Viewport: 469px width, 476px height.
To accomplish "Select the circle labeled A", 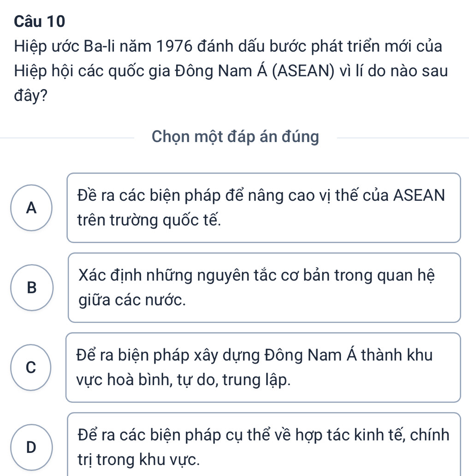I will coord(31,208).
